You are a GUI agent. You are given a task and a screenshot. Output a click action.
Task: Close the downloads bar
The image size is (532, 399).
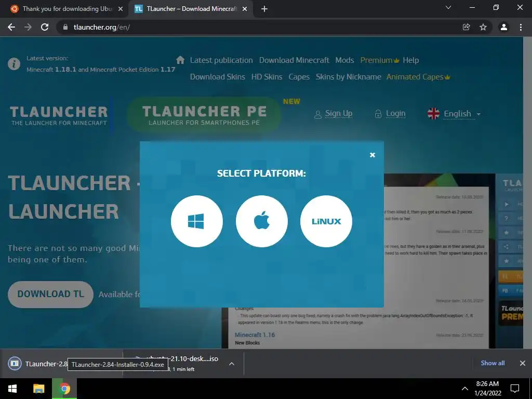tap(523, 363)
